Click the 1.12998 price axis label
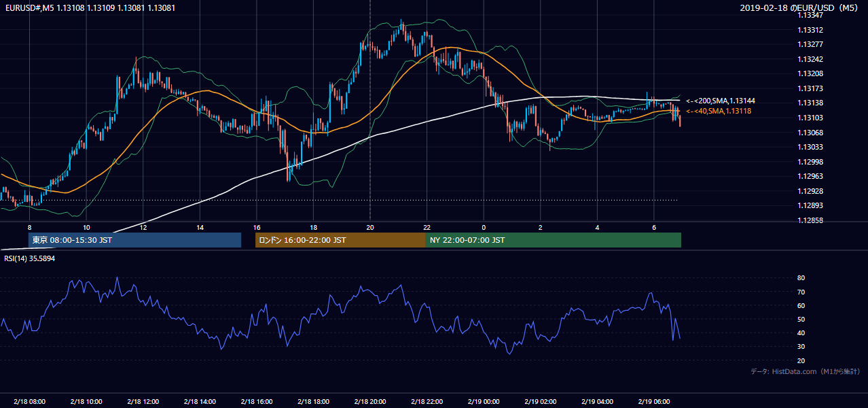 pyautogui.click(x=810, y=162)
